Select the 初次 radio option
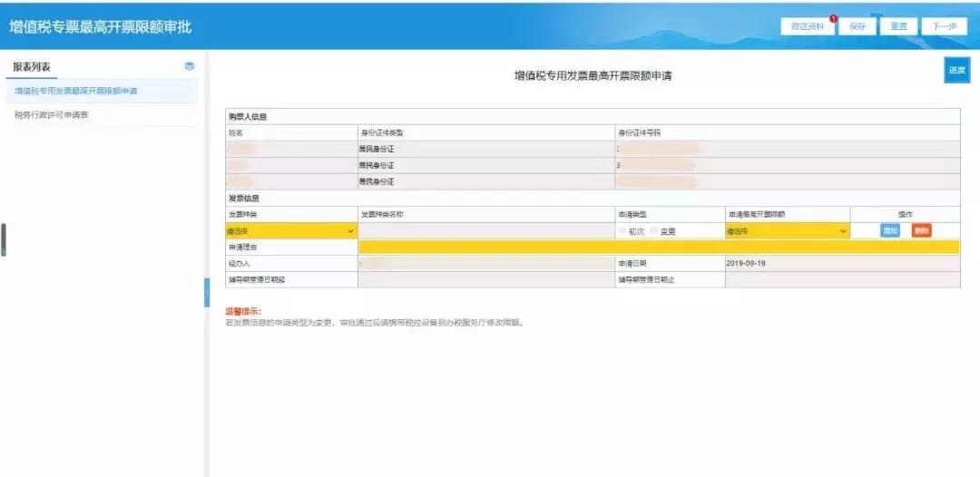 point(622,231)
